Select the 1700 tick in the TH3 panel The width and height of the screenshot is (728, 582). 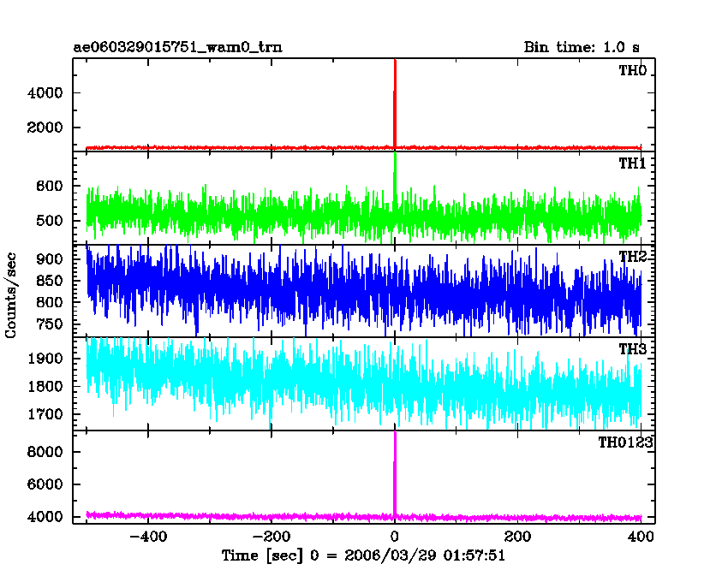click(x=45, y=414)
